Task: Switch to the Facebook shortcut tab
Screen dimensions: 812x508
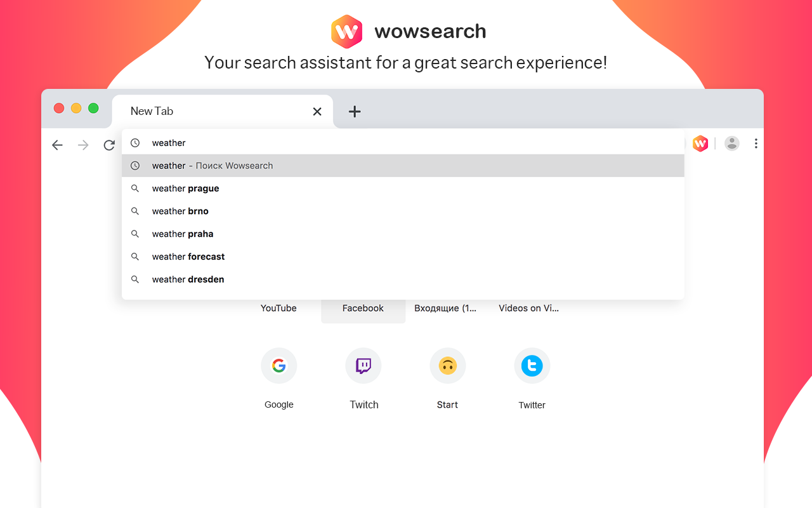Action: click(363, 308)
